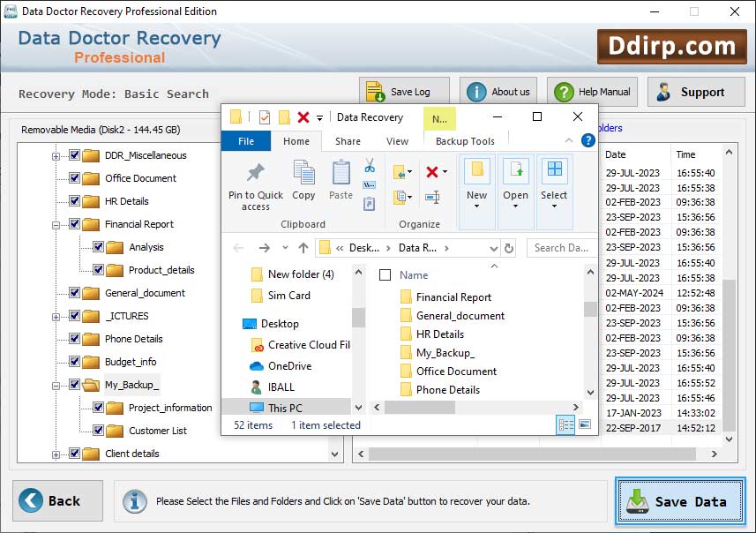Uncheck the Financial Report checkbox in tree
The image size is (756, 533).
point(75,224)
